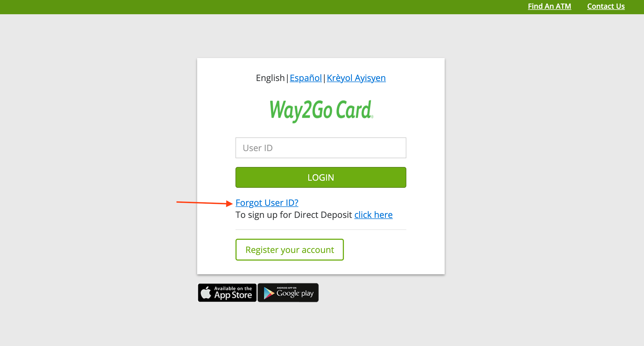Switch language to Español

[x=306, y=78]
